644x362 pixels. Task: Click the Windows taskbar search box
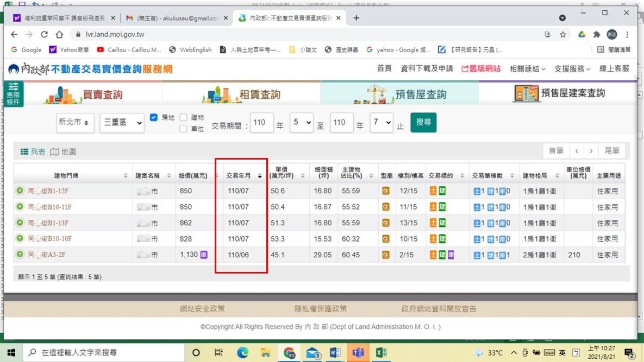tap(103, 353)
